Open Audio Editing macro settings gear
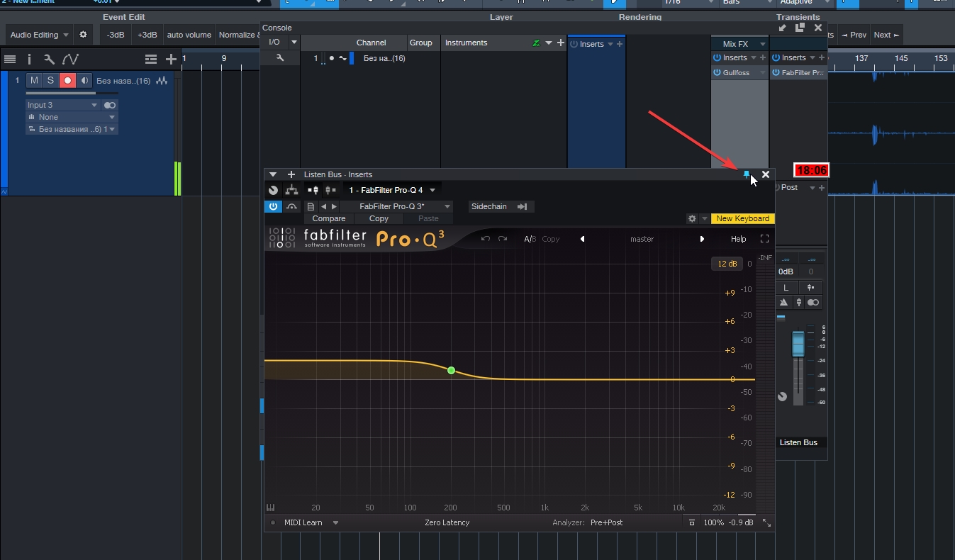This screenshot has width=955, height=560. (83, 35)
